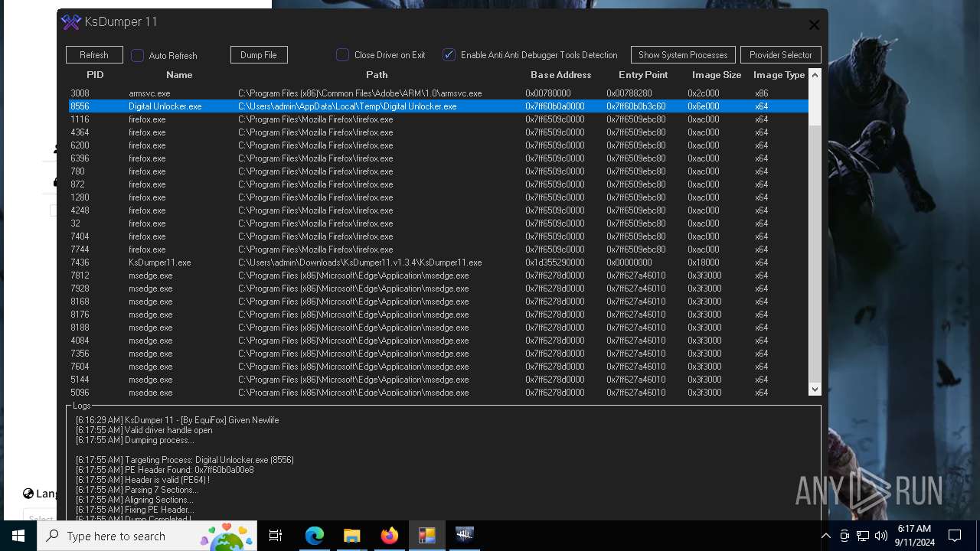The height and width of the screenshot is (551, 980).
Task: Enable the Auto Refresh checkbox
Action: coord(138,55)
